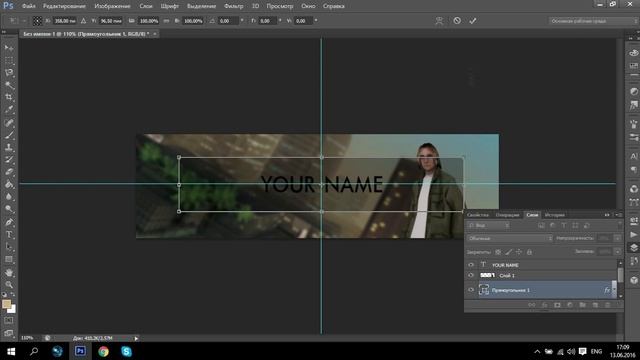Select the Zoom tool
This screenshot has height=360, width=640.
pos(9,284)
